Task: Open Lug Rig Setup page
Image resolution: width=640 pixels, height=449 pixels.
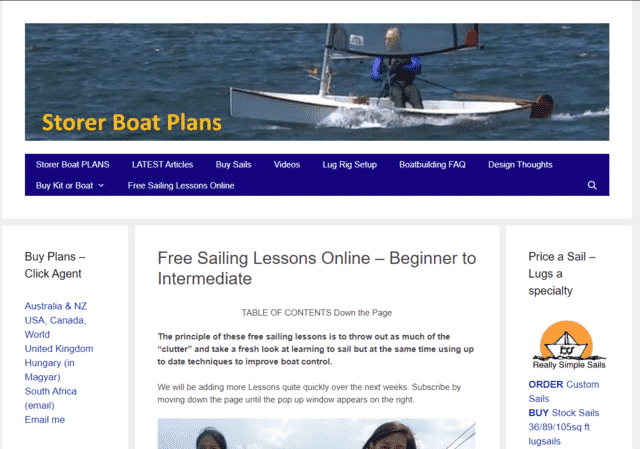Action: [349, 164]
